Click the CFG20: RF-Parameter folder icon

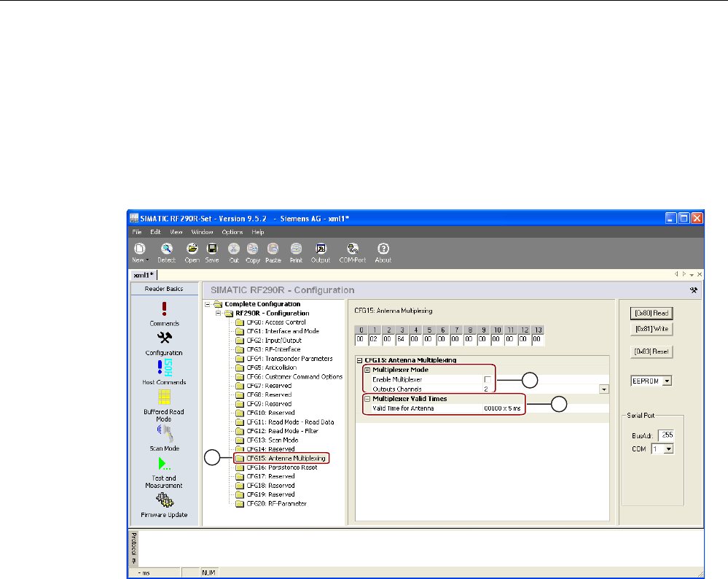click(x=240, y=504)
